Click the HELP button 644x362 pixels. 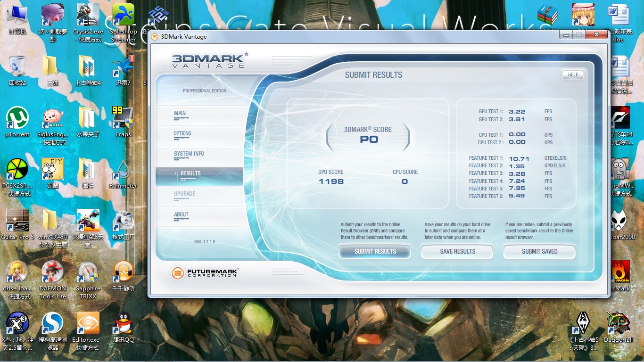point(573,74)
